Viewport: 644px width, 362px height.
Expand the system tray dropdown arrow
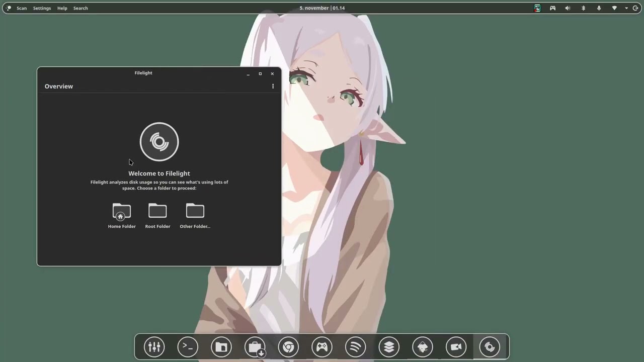click(x=626, y=8)
